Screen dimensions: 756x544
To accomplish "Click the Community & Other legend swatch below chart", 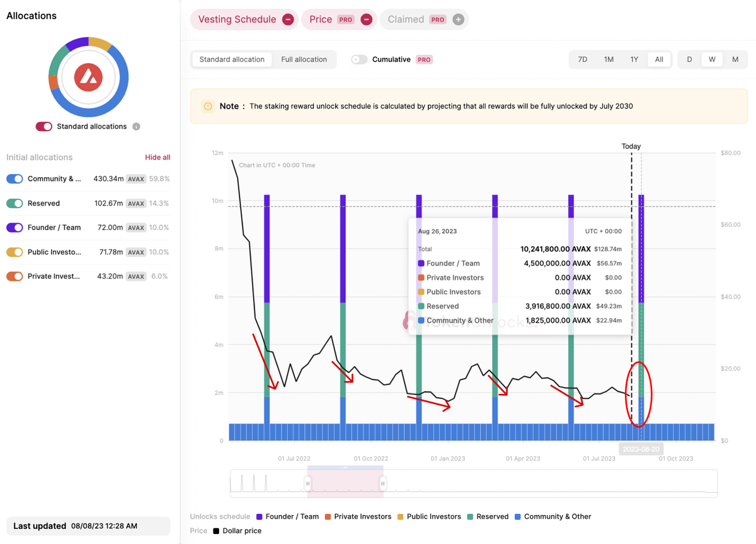I will tap(518, 517).
